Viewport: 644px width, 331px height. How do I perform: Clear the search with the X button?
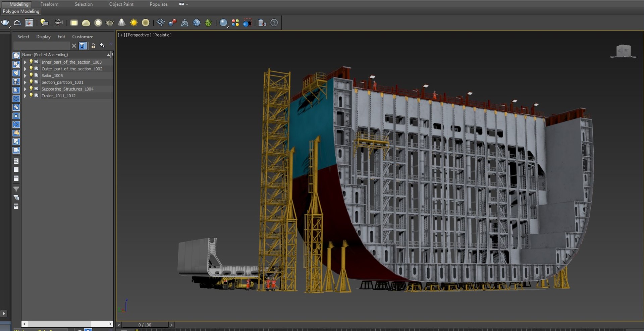pyautogui.click(x=74, y=46)
